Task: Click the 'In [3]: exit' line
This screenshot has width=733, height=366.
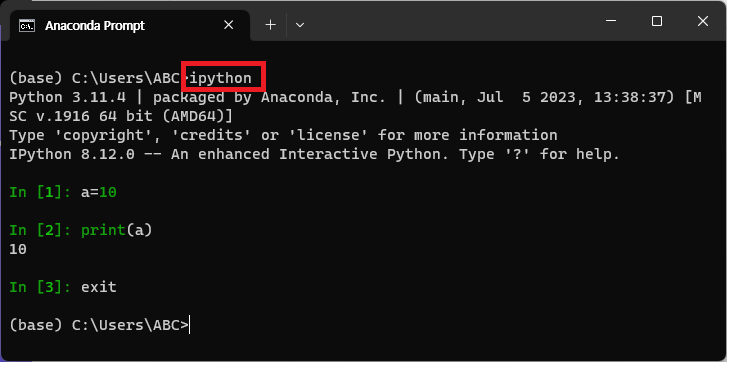Action: [x=63, y=287]
